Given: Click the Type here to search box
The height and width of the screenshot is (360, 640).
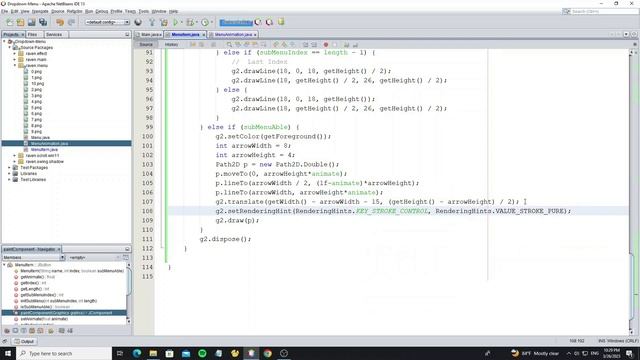Looking at the screenshot, I should click(64, 353).
